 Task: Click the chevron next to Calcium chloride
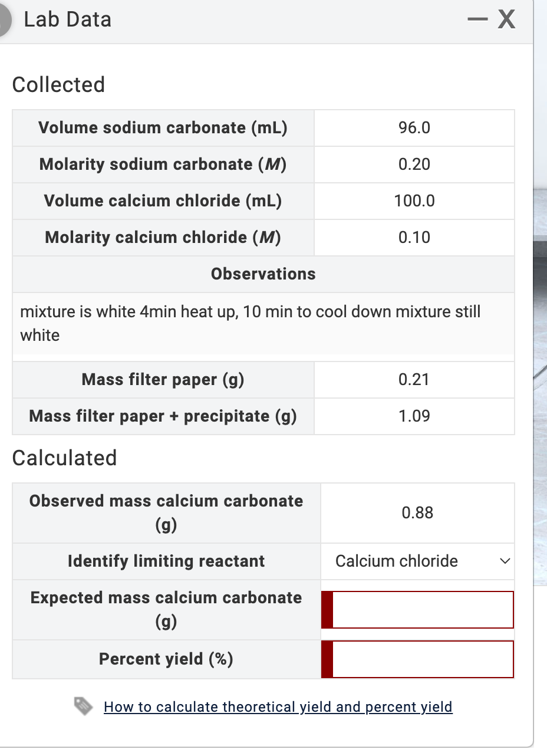(x=505, y=561)
